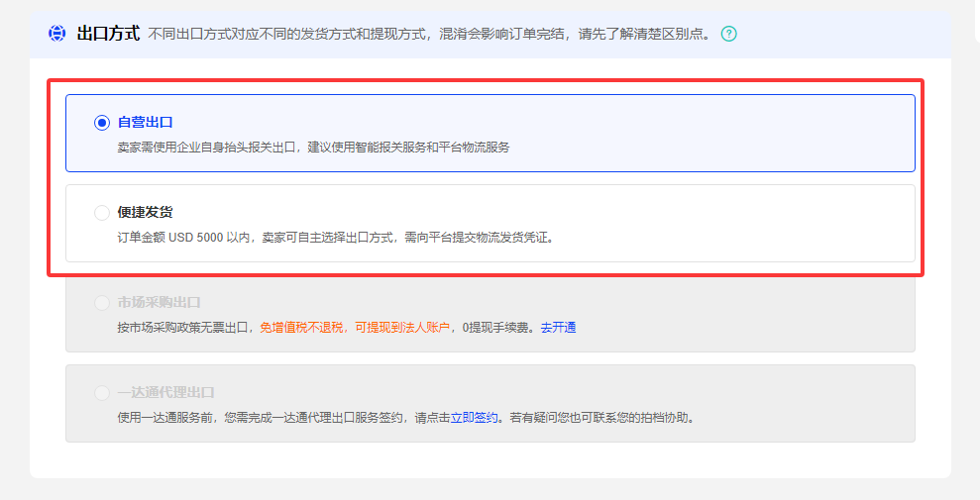Select the 自营出口 radio button
Image resolution: width=980 pixels, height=500 pixels.
coord(102,123)
